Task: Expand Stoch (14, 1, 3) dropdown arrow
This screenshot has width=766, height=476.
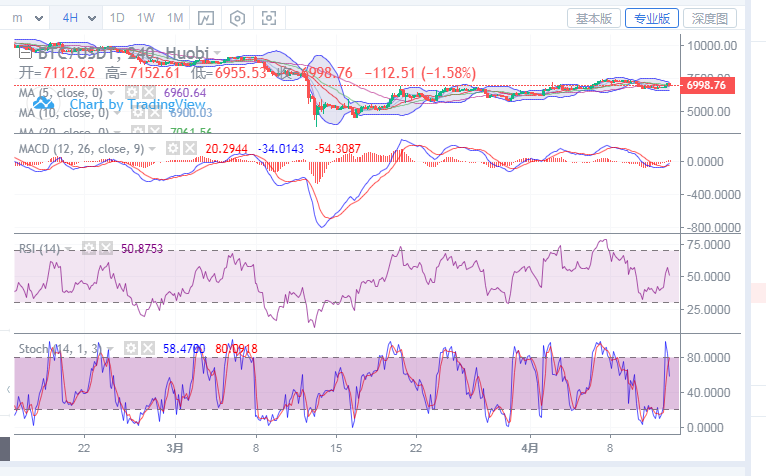Action: point(110,349)
